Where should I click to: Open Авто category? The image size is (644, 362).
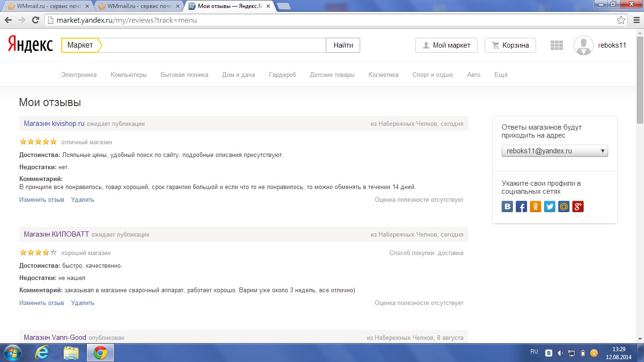pyautogui.click(x=474, y=74)
